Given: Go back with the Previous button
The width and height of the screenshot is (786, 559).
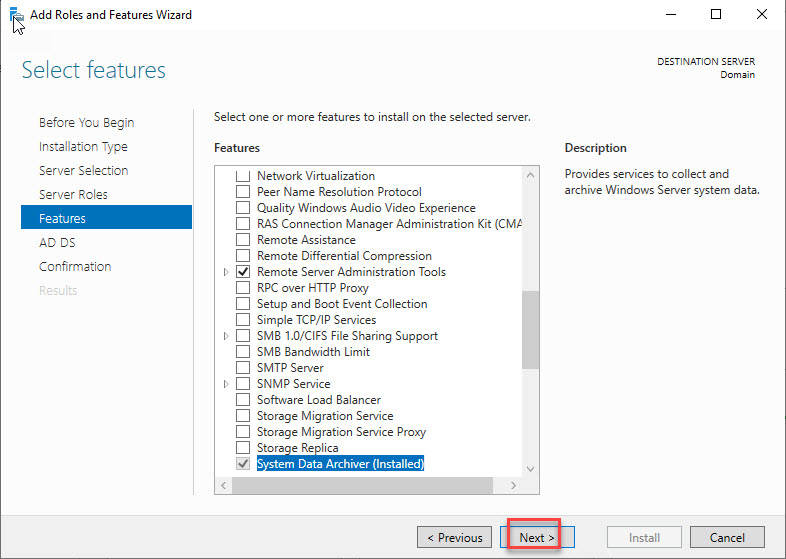Looking at the screenshot, I should coord(454,537).
